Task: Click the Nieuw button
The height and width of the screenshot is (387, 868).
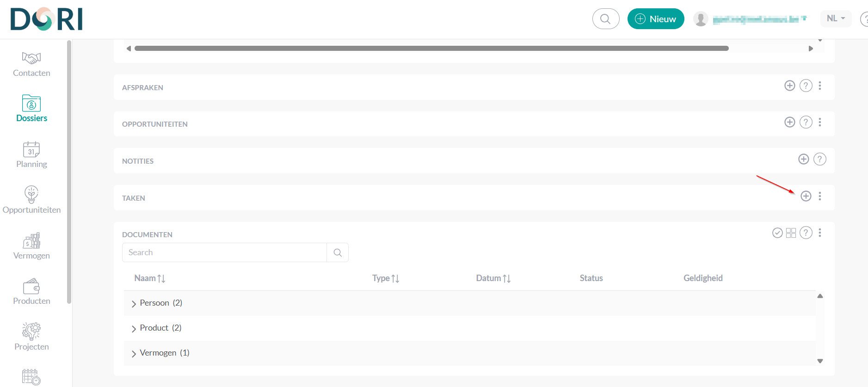Action: 655,19
